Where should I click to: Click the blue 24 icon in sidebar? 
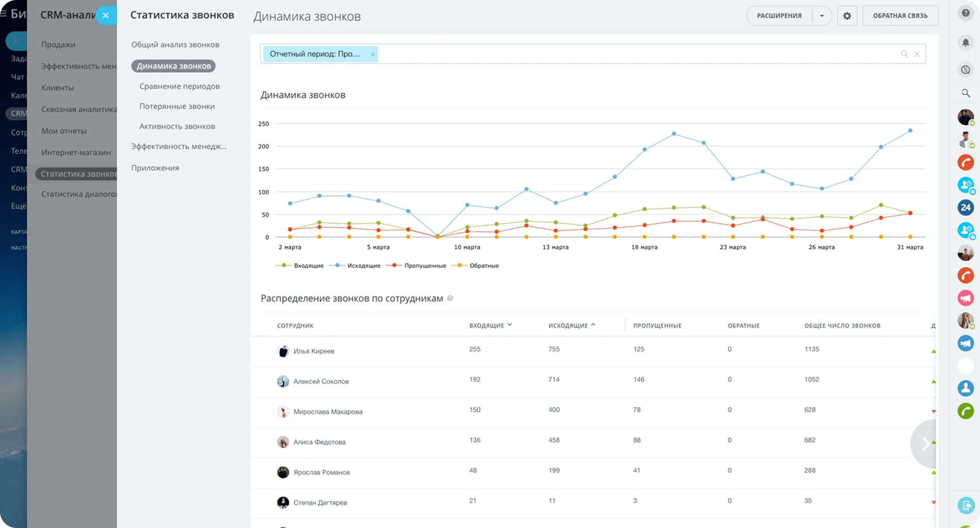point(966,207)
